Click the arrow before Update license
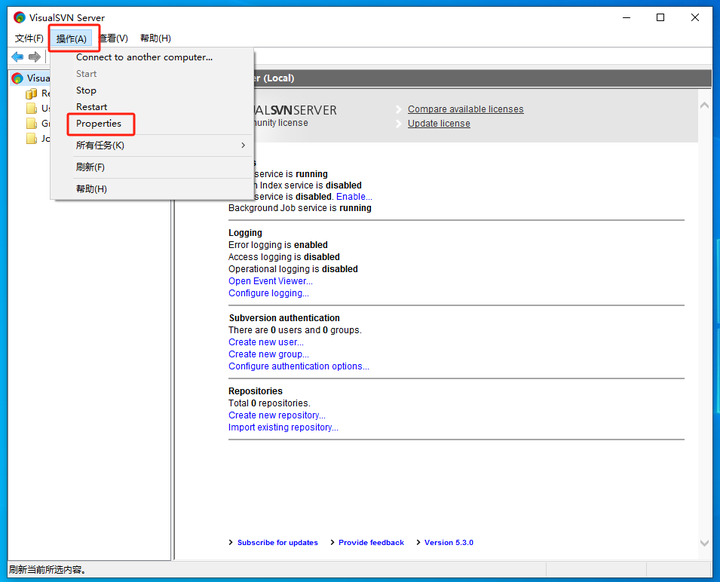Image resolution: width=720 pixels, height=582 pixels. (x=399, y=124)
